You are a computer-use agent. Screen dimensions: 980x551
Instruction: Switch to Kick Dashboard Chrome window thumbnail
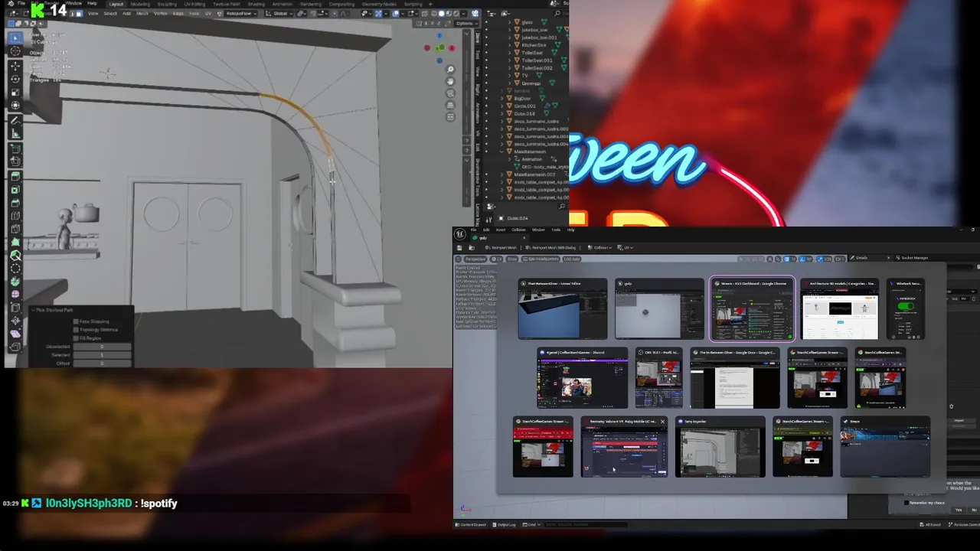752,309
